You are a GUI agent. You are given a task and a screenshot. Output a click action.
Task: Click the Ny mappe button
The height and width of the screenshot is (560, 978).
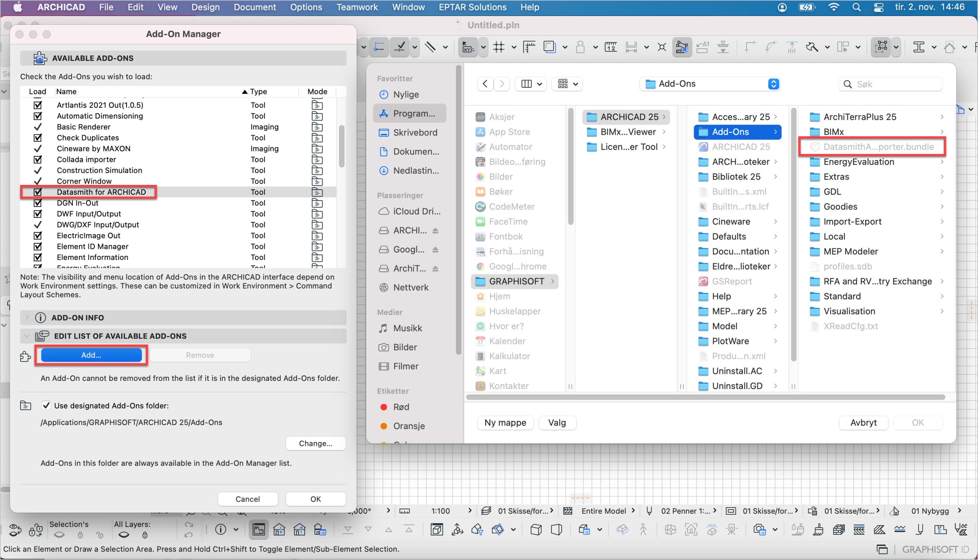coord(505,422)
